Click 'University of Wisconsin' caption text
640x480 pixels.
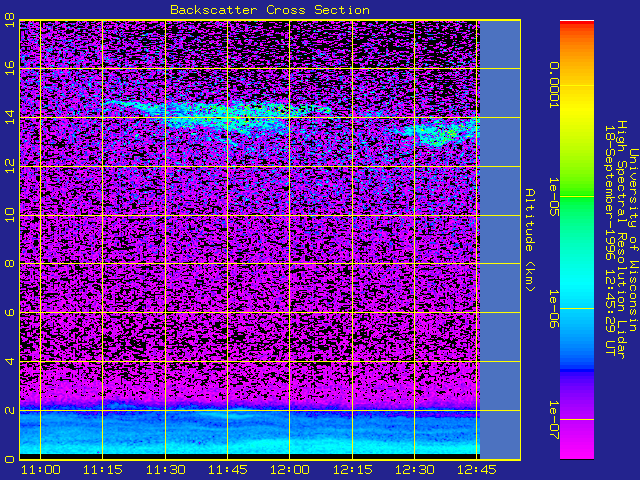(x=633, y=240)
